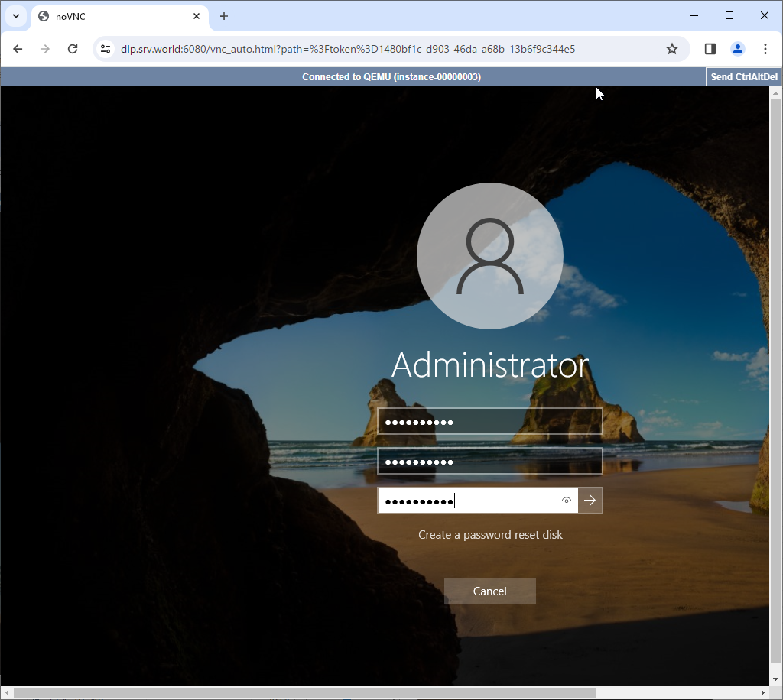783x700 pixels.
Task: Submit password with the arrow button
Action: [590, 501]
